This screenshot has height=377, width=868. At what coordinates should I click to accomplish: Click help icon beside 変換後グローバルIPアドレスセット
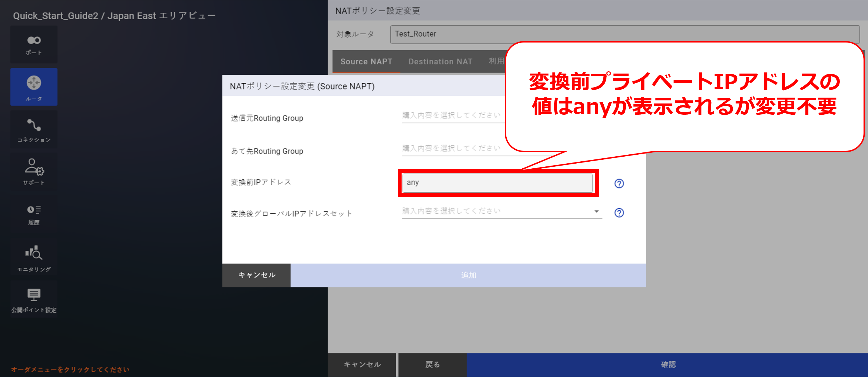pyautogui.click(x=619, y=213)
